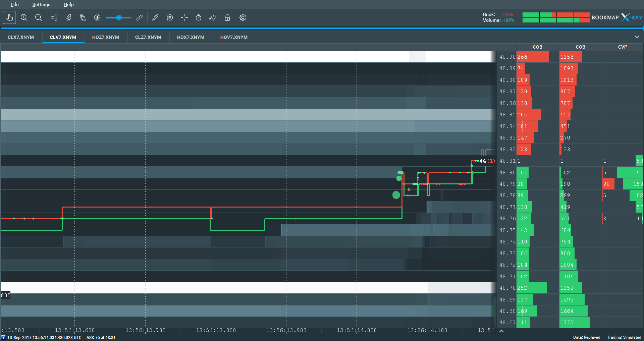Expand the up chevron below the order book
Viewport: 644px width, 341px height.
pyautogui.click(x=501, y=331)
